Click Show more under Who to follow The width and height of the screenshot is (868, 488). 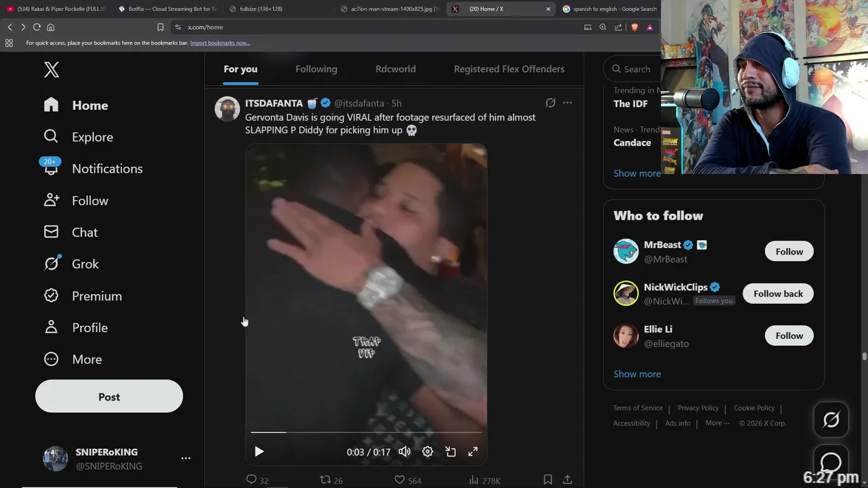(637, 374)
